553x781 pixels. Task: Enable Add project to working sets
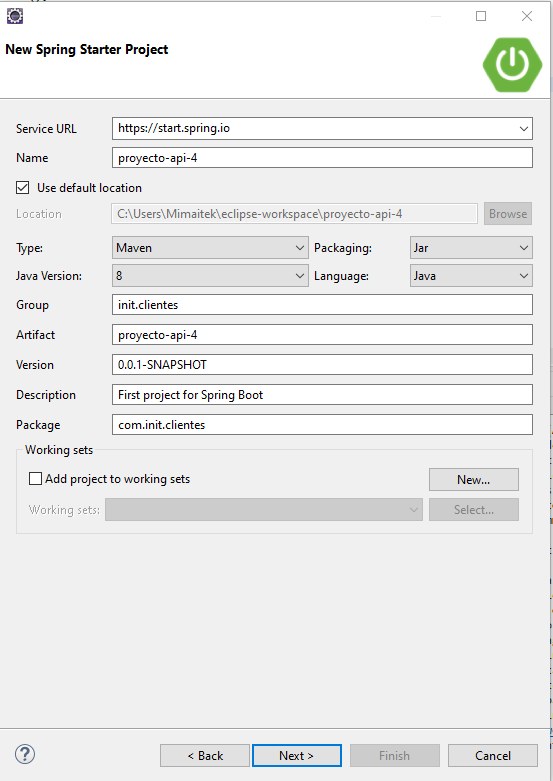(x=35, y=479)
